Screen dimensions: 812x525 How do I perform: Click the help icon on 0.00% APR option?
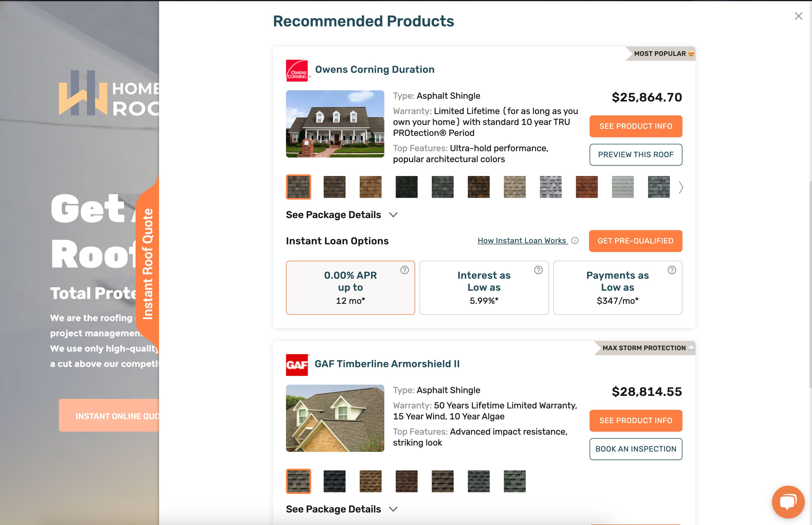click(x=404, y=270)
